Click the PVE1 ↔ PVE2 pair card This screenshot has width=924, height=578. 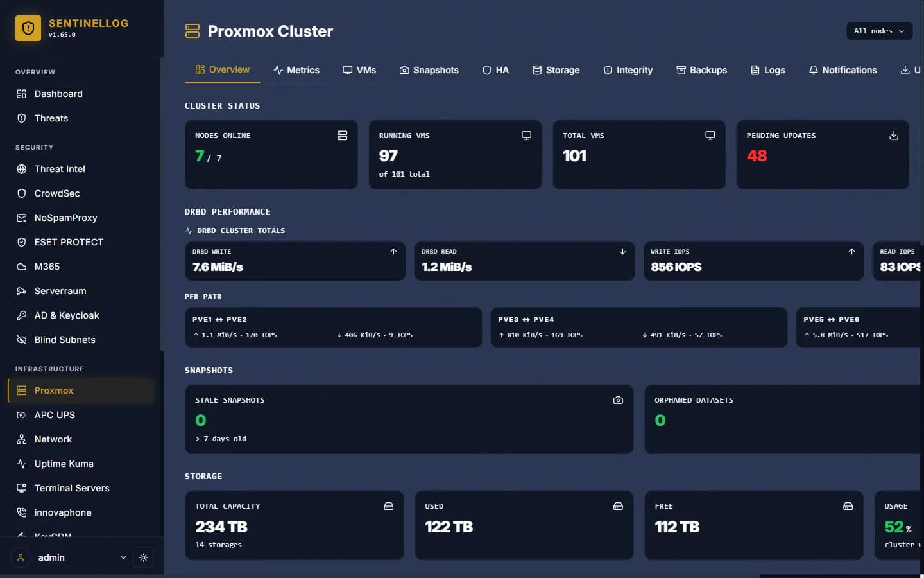333,328
